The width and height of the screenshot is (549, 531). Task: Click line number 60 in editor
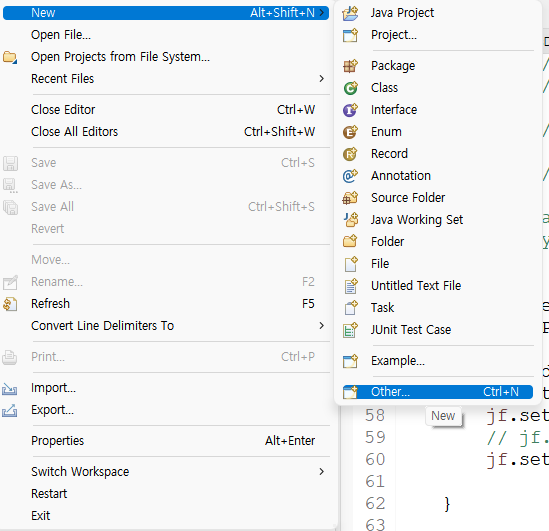375,460
